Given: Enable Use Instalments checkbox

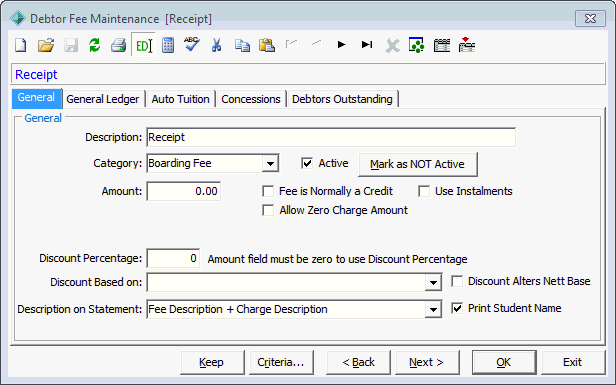Looking at the screenshot, I should (424, 191).
